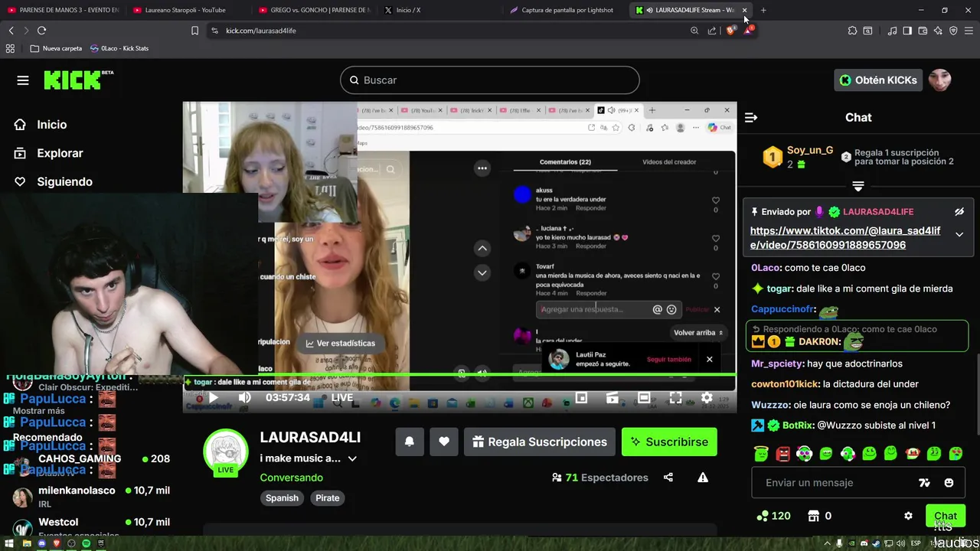Open Explorar in the sidebar
The image size is (980, 551).
48,153
